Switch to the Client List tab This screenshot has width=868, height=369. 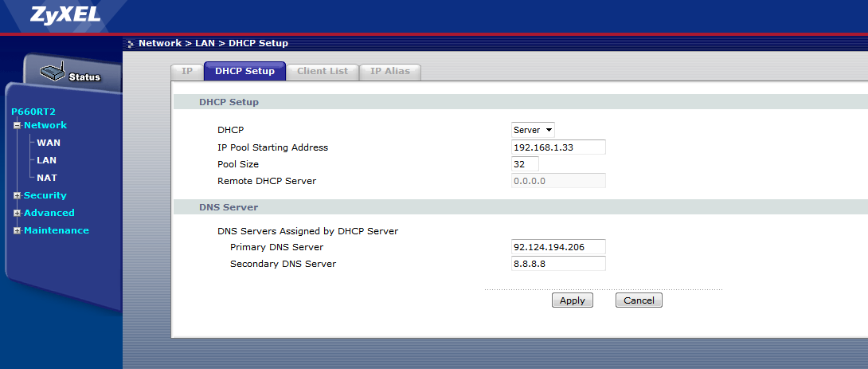(x=322, y=71)
